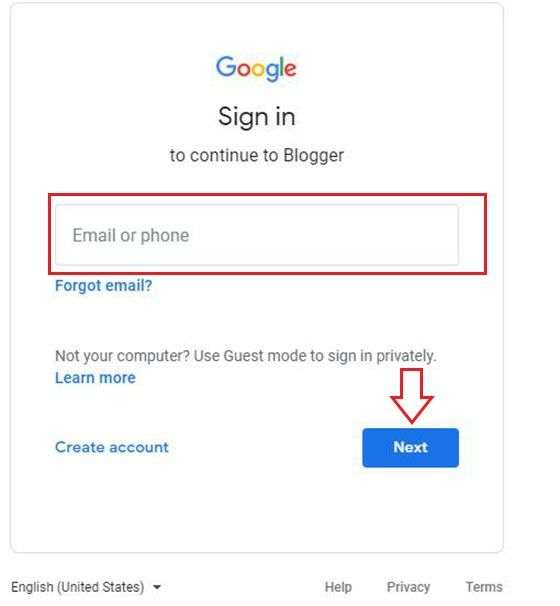Click the red highlight border around the email field
The height and width of the screenshot is (606, 560).
point(267,195)
